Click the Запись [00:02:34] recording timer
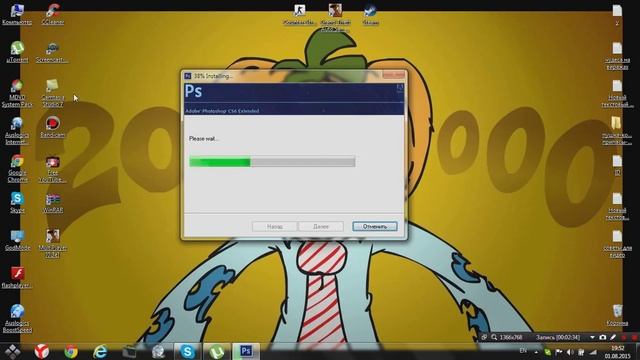Screen dimensions: 640x360 click(558, 337)
